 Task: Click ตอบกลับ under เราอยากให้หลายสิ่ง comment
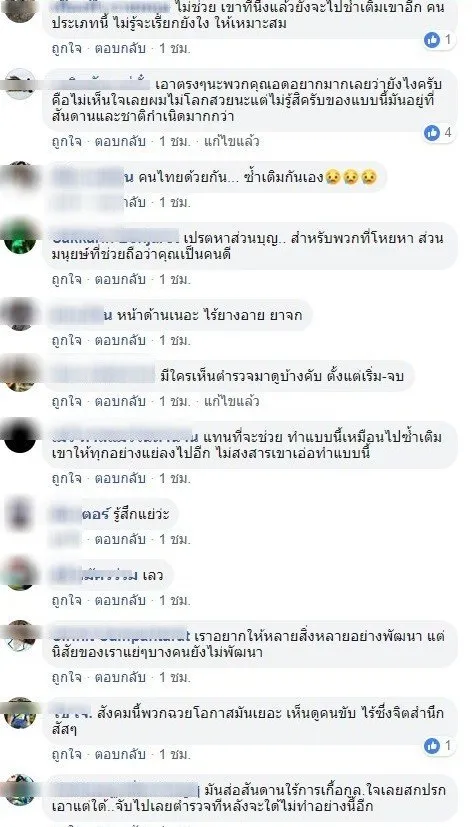(x=120, y=677)
